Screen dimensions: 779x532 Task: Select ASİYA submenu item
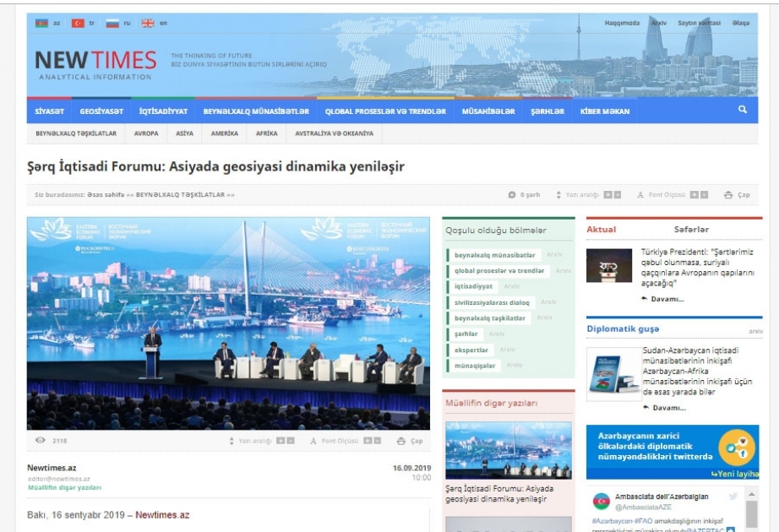coord(184,133)
